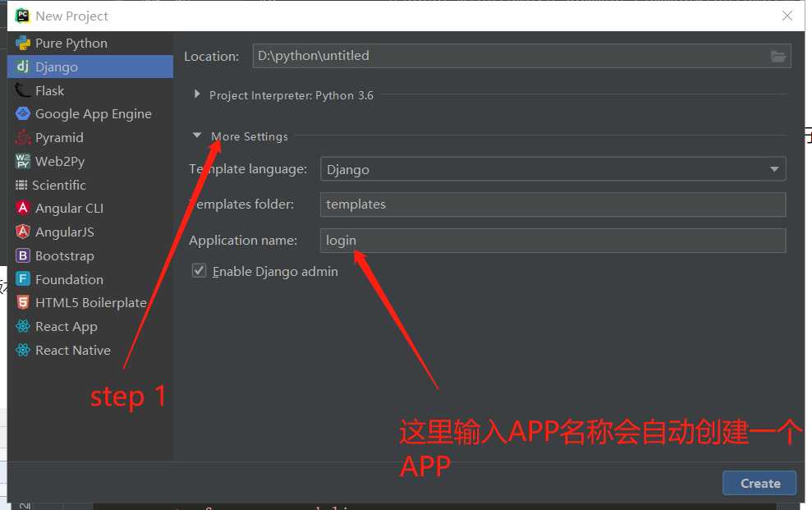Open folder browser for Location field
Image resolution: width=812 pixels, height=510 pixels.
778,56
